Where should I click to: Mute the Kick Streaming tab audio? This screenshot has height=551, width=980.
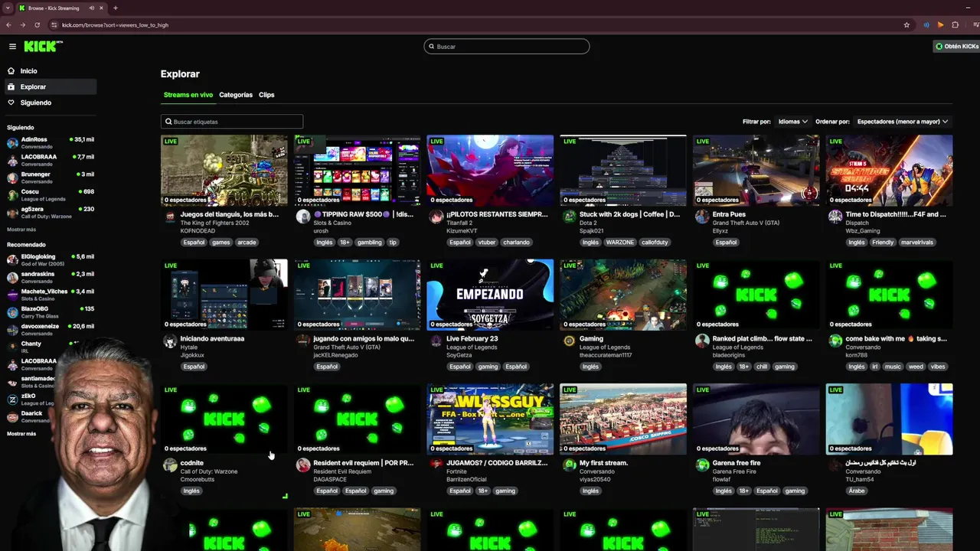pyautogui.click(x=92, y=8)
